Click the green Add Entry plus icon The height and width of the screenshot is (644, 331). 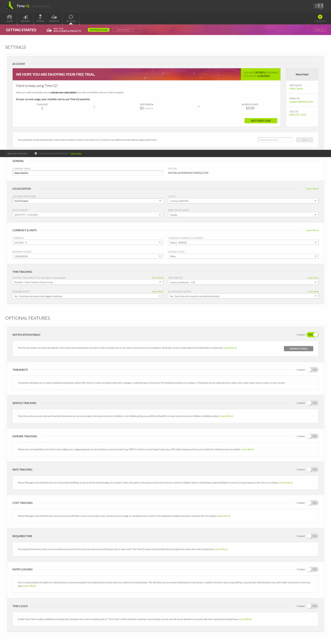point(320,17)
